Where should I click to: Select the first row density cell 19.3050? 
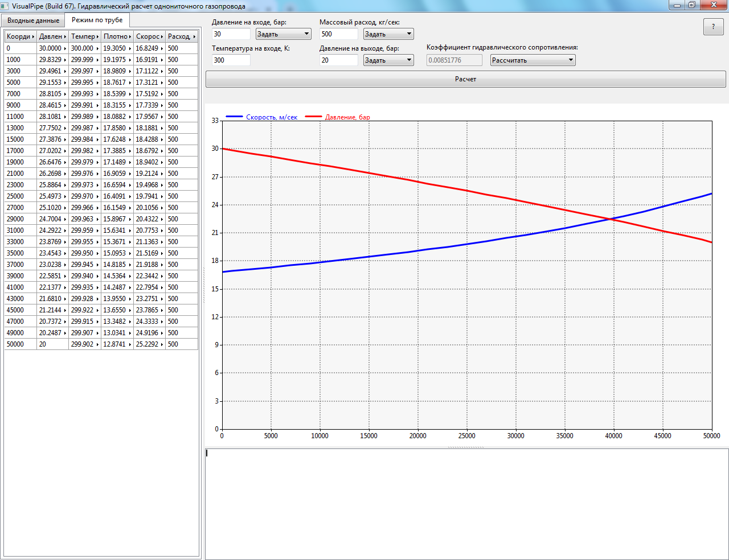point(117,48)
